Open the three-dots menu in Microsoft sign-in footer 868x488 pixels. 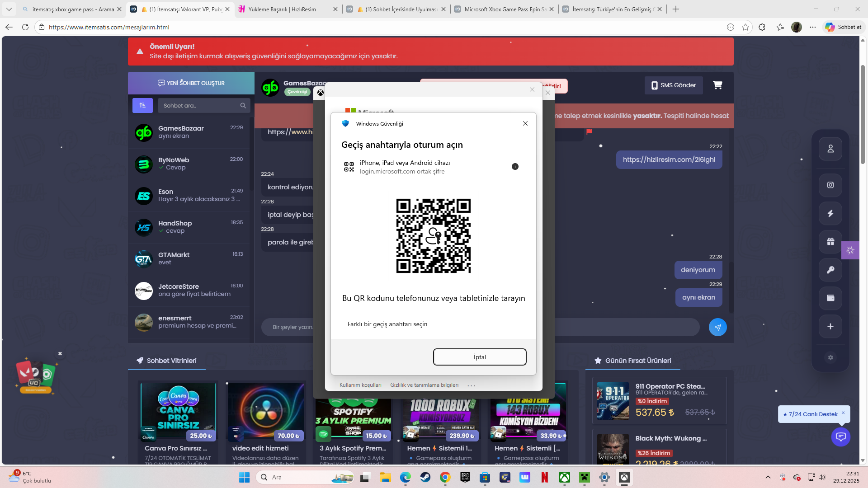click(x=472, y=385)
